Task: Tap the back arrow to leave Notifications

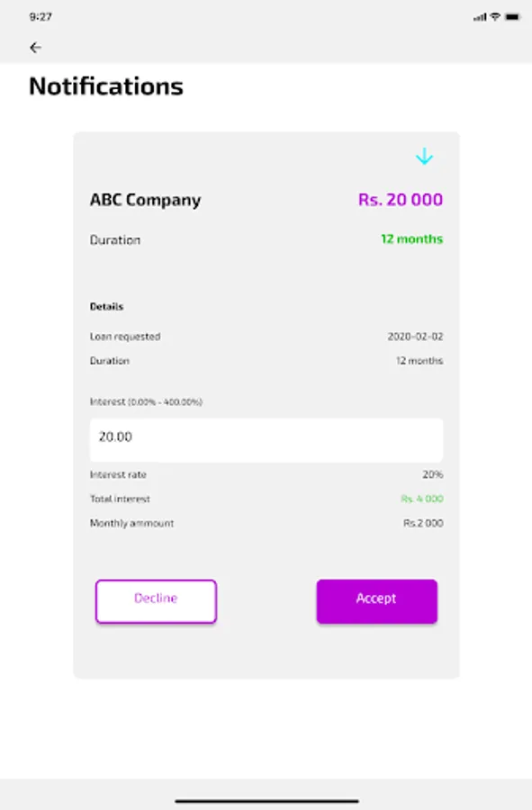Action: [36, 47]
